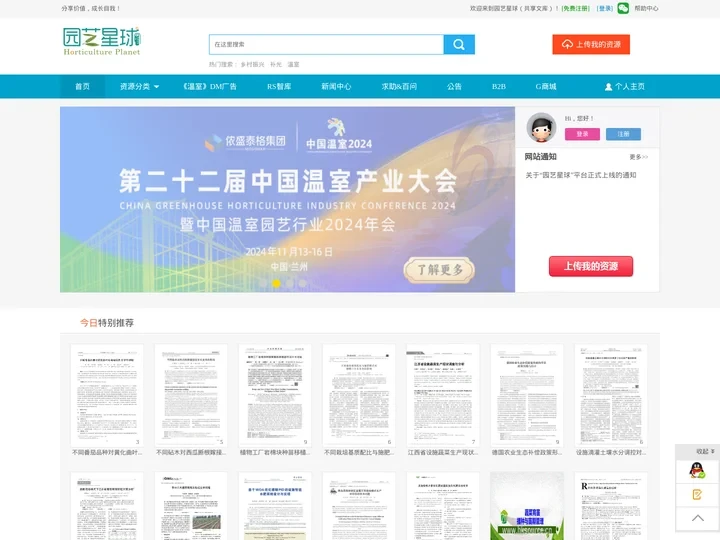Click title text 江西省设施蔬菜生产现状...
Viewport: 720px width, 540px height.
coord(443,453)
